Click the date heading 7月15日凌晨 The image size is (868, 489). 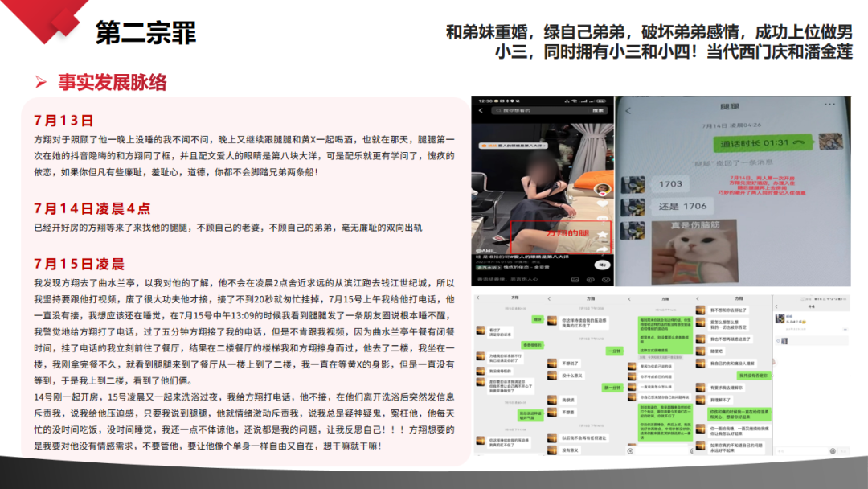(79, 264)
